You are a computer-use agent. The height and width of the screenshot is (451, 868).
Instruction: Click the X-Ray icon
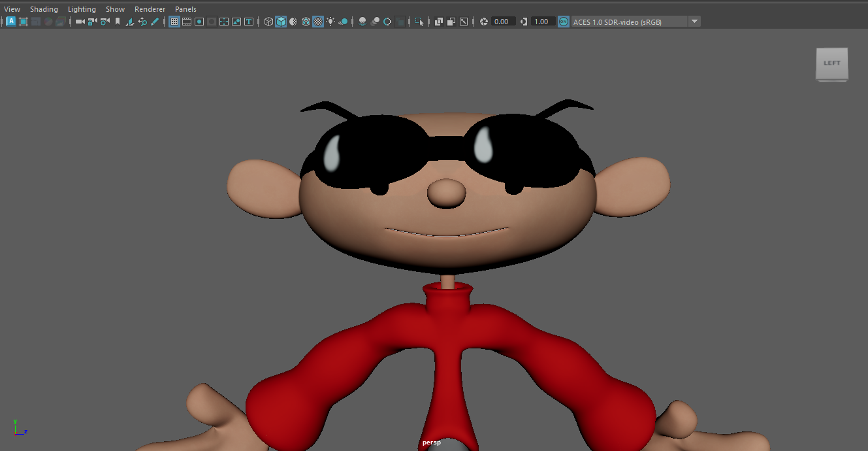[x=438, y=22]
